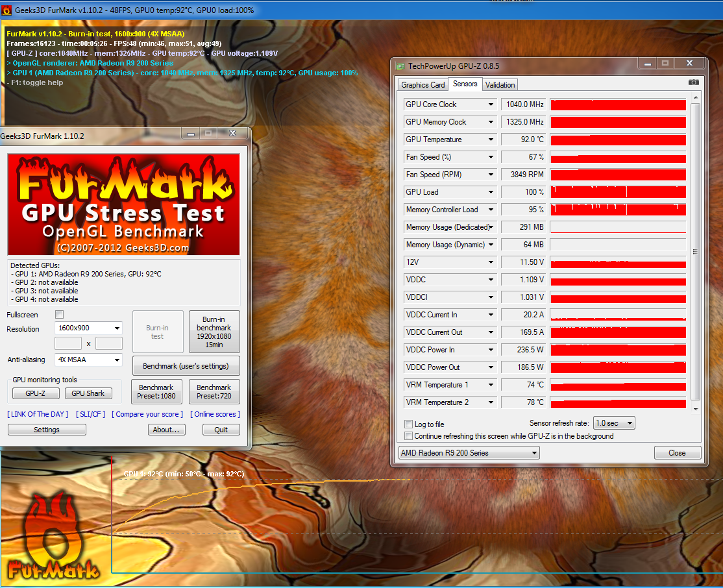Click the GPU-Z sensors scrollbar down arrow
This screenshot has height=588, width=723.
695,409
